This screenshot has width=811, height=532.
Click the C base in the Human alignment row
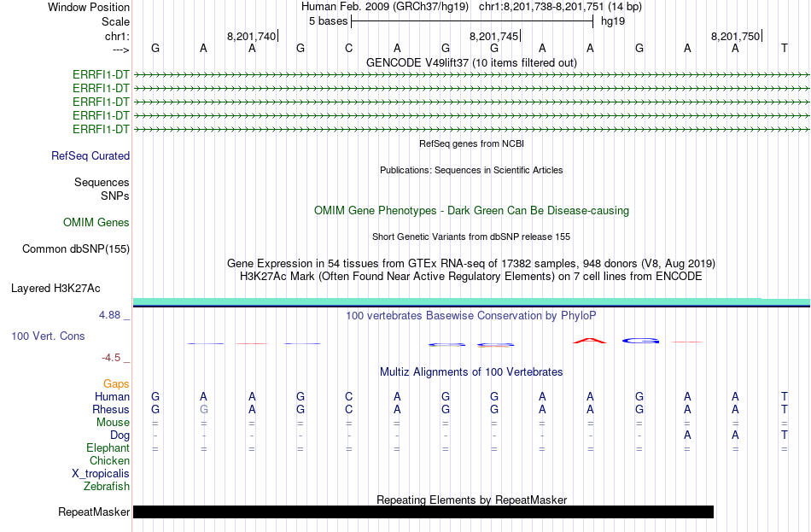point(348,396)
